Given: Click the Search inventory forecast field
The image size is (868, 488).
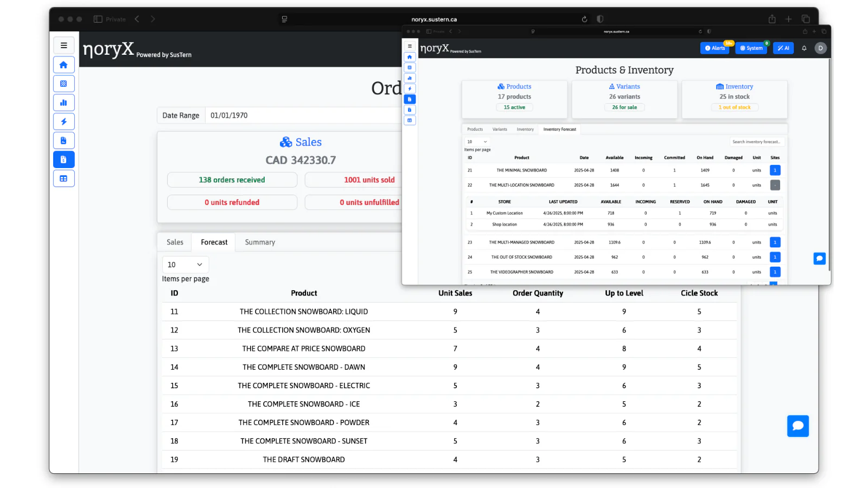Looking at the screenshot, I should coord(757,142).
